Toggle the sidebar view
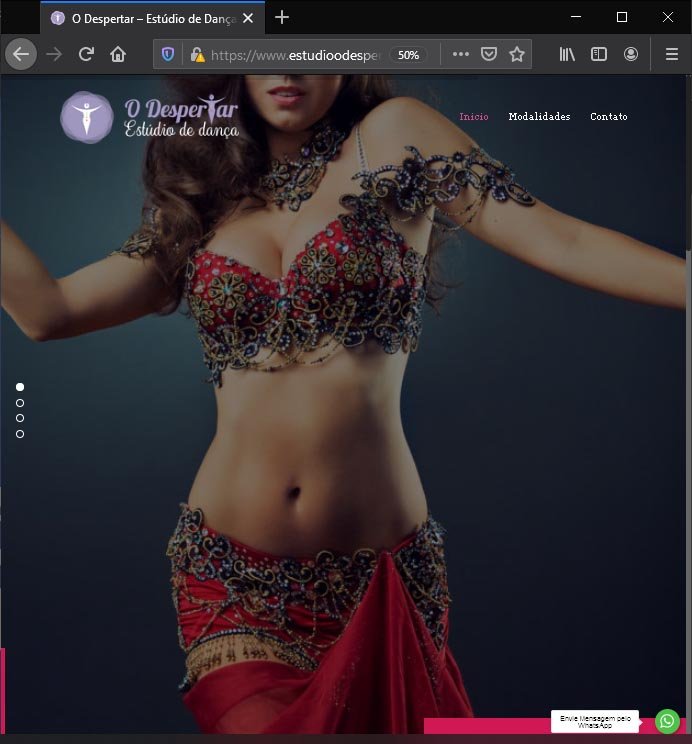692x744 pixels. pos(599,55)
